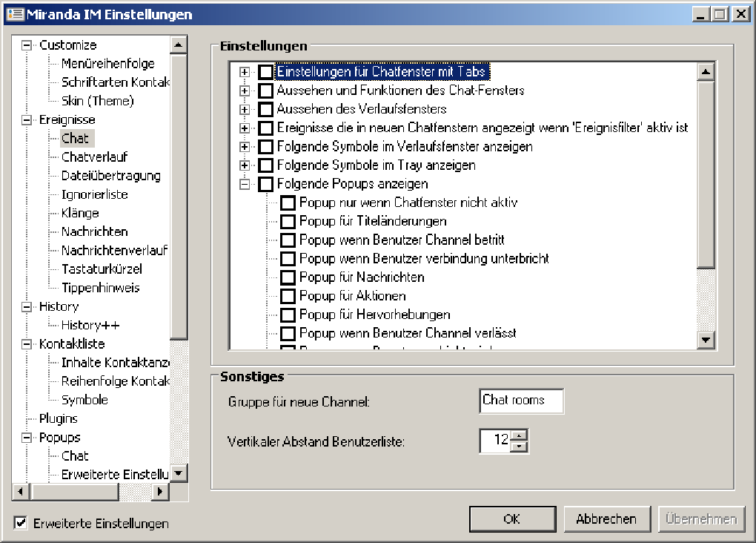
Task: Check 'Ereignisse die in neuen Chatfenstern' checkbox
Action: pyautogui.click(x=265, y=128)
